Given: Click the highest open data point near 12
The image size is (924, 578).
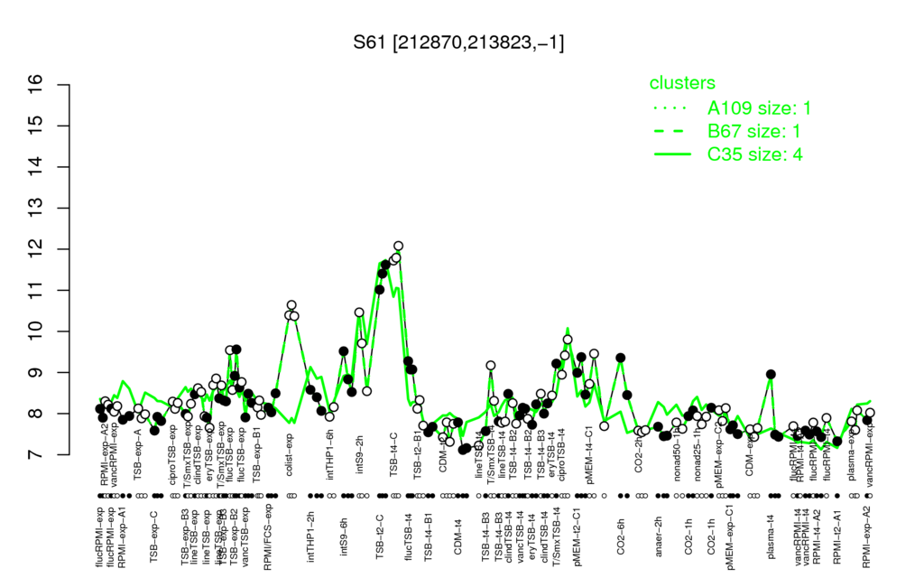Looking at the screenshot, I should tap(398, 246).
